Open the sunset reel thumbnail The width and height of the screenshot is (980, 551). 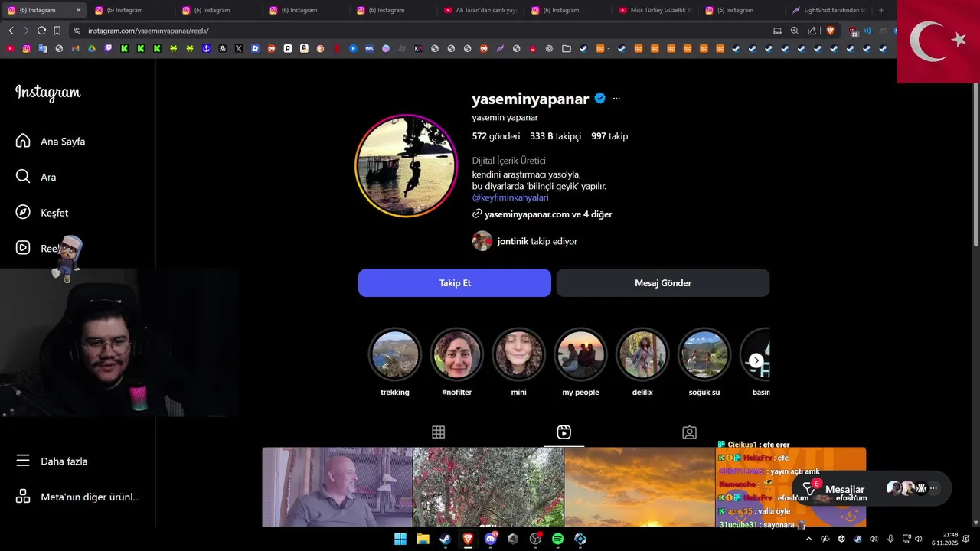tap(639, 487)
